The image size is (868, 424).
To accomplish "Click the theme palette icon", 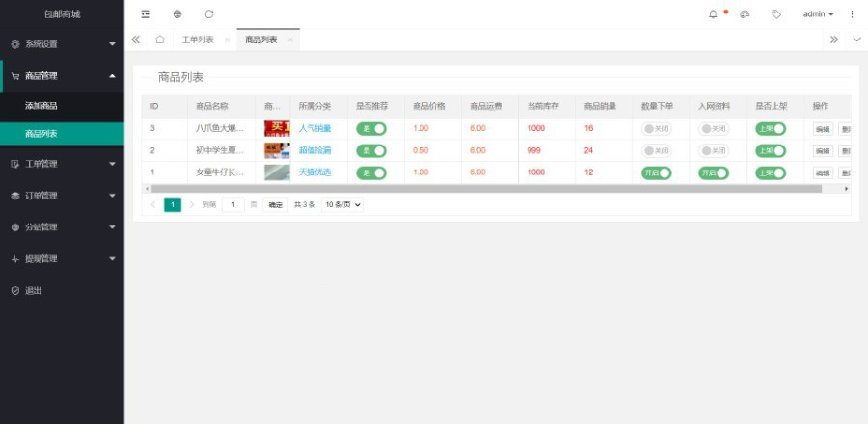I will (744, 14).
